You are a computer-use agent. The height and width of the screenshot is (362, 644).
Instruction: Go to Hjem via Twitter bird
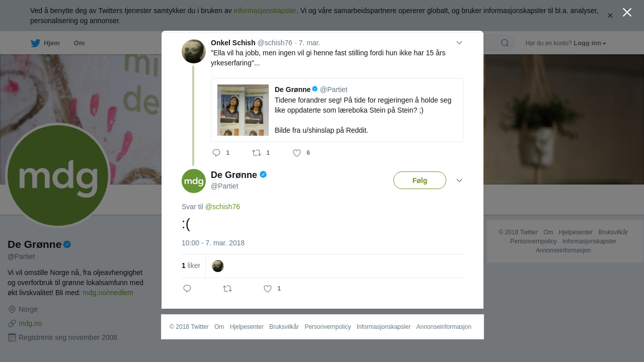45,43
